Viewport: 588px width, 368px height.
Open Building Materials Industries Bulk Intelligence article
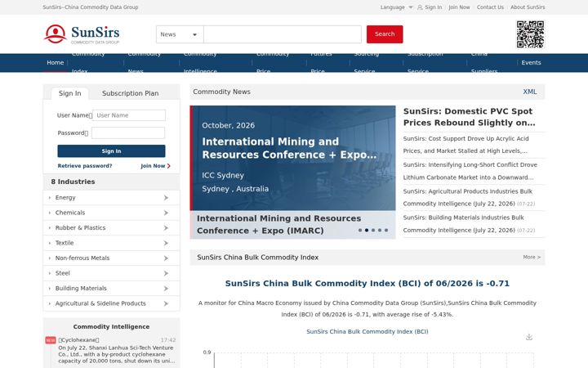pyautogui.click(x=469, y=224)
